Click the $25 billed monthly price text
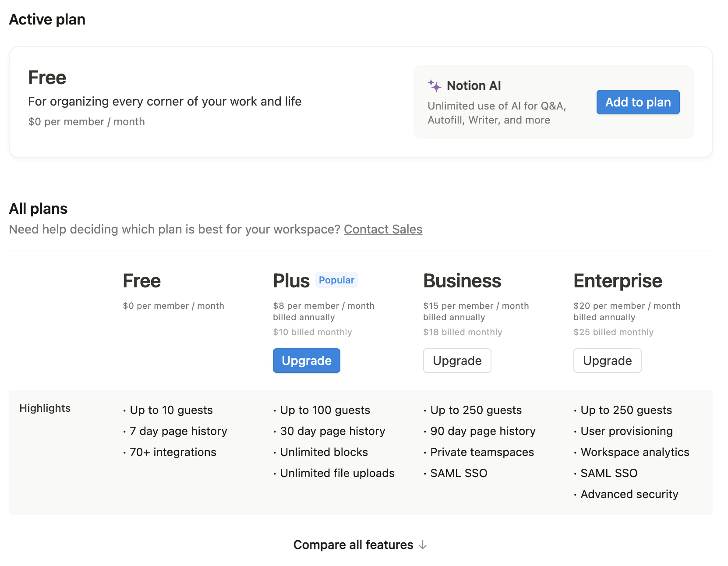728x566 pixels. coord(613,332)
